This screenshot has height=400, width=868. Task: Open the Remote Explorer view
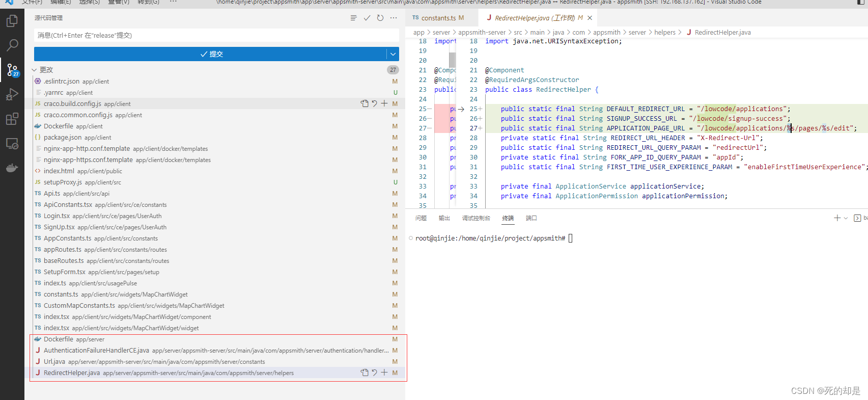[x=12, y=144]
